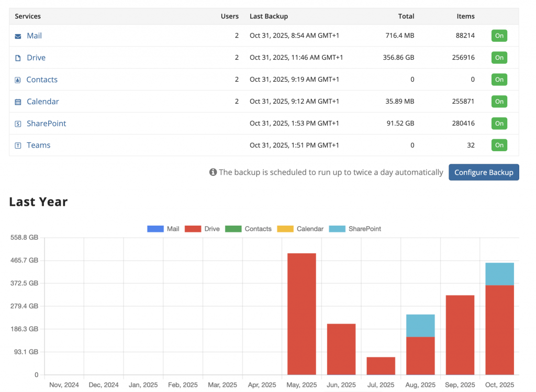Open the SharePoint service link
The height and width of the screenshot is (392, 536).
[x=46, y=124]
